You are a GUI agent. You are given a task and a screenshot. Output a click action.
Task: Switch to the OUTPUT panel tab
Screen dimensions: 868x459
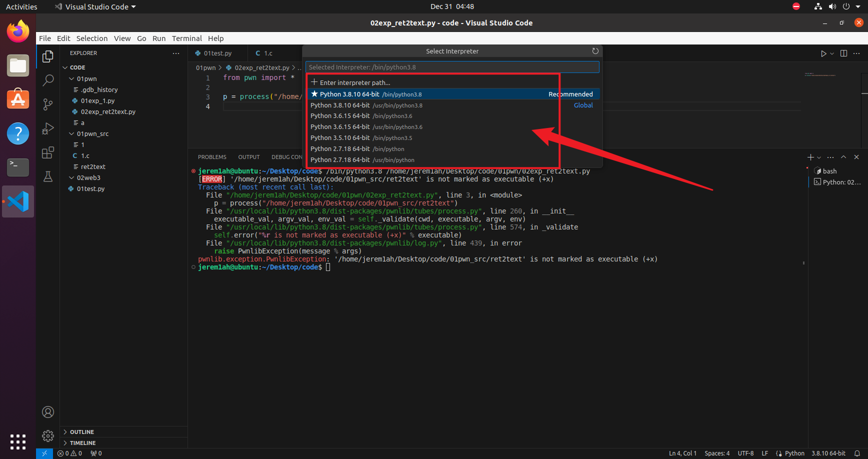(249, 157)
